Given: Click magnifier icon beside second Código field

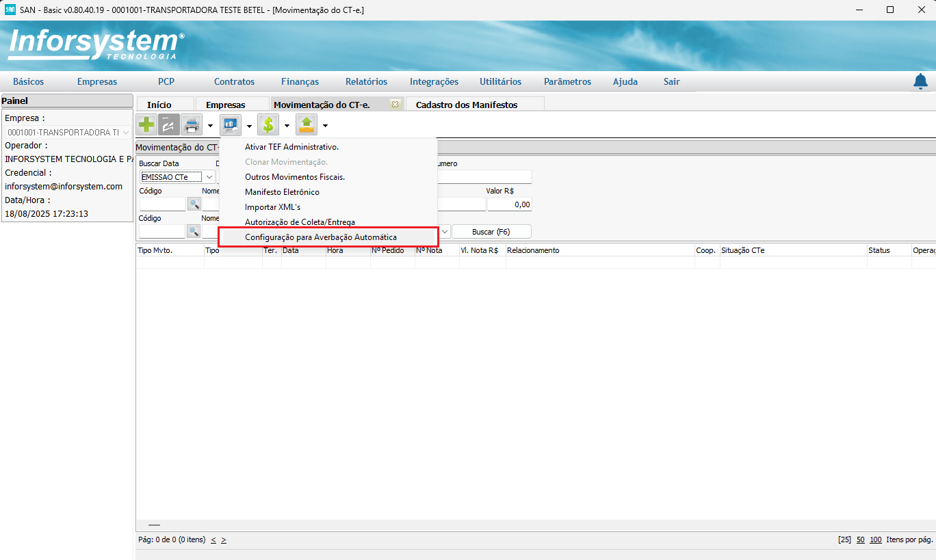Looking at the screenshot, I should pos(194,232).
